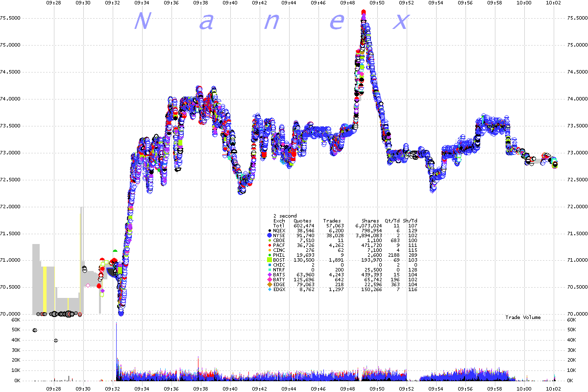Select the "Trades" column header
588x392 pixels.
coord(332,221)
